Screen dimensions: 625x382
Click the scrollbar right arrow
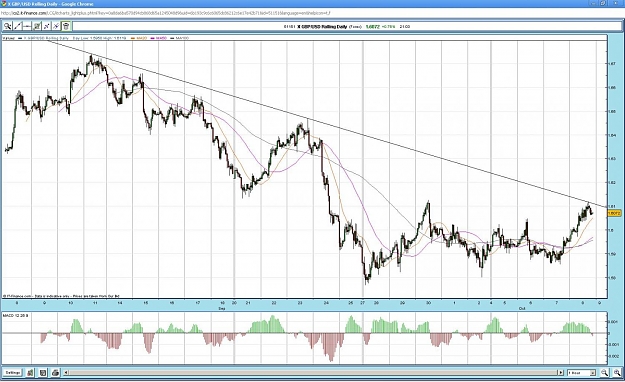click(562, 373)
